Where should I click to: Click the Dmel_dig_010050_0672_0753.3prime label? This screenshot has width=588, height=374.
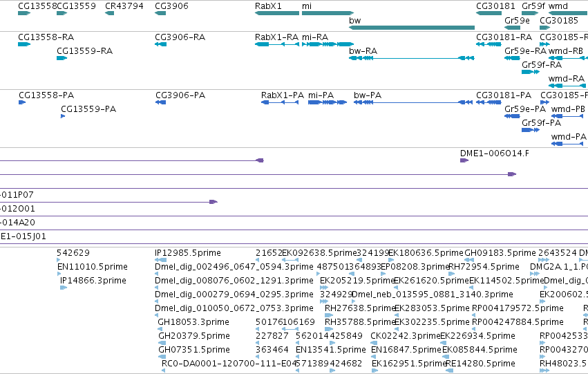234,309
